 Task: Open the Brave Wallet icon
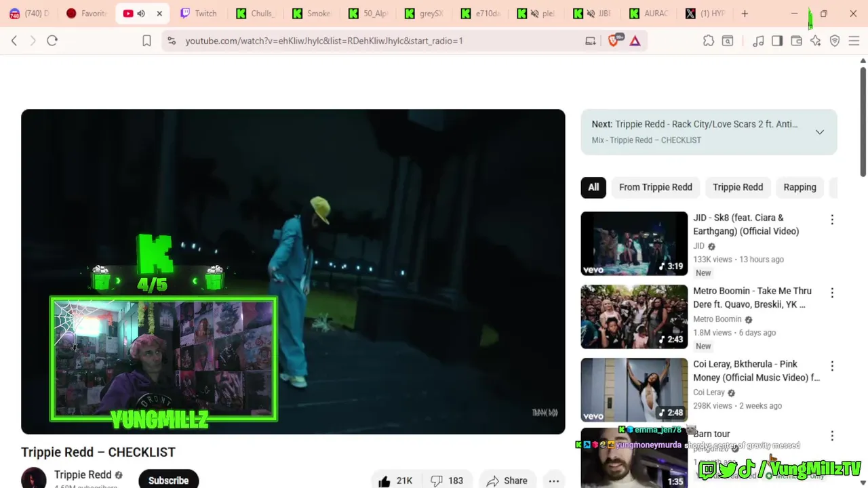coord(797,41)
